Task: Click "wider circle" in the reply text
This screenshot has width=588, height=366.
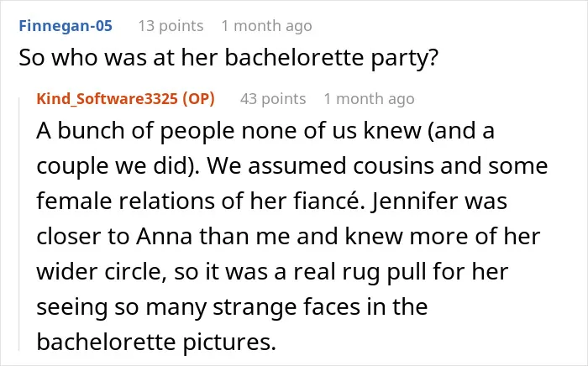Action: pyautogui.click(x=102, y=272)
